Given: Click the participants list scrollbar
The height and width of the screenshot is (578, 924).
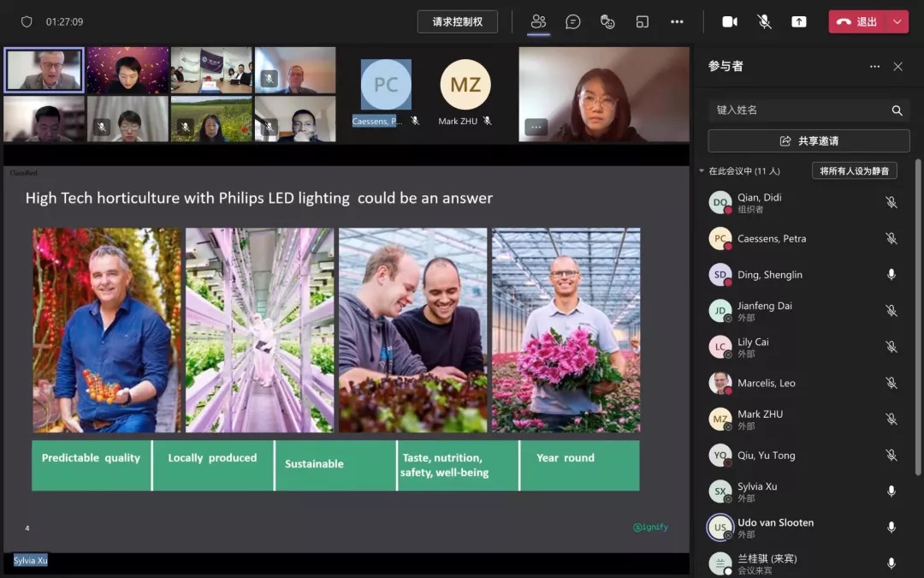Looking at the screenshot, I should pos(917,318).
